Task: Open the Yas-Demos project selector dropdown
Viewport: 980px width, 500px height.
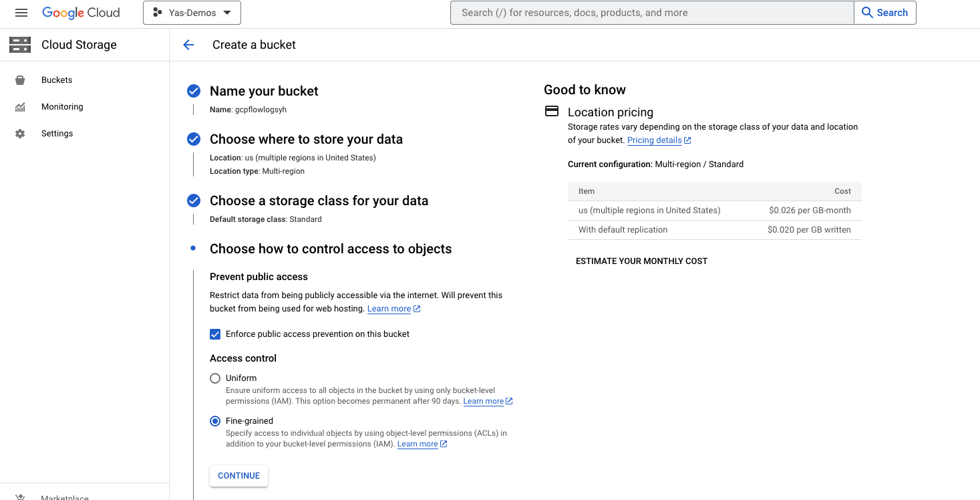Action: click(x=192, y=13)
